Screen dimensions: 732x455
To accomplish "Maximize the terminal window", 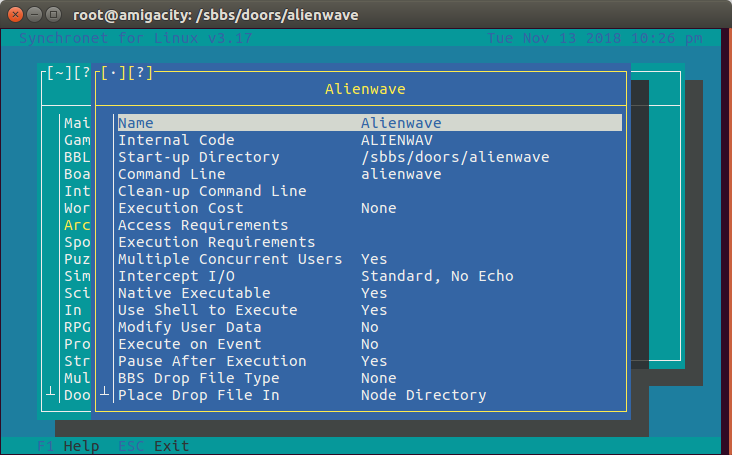I will coord(54,14).
